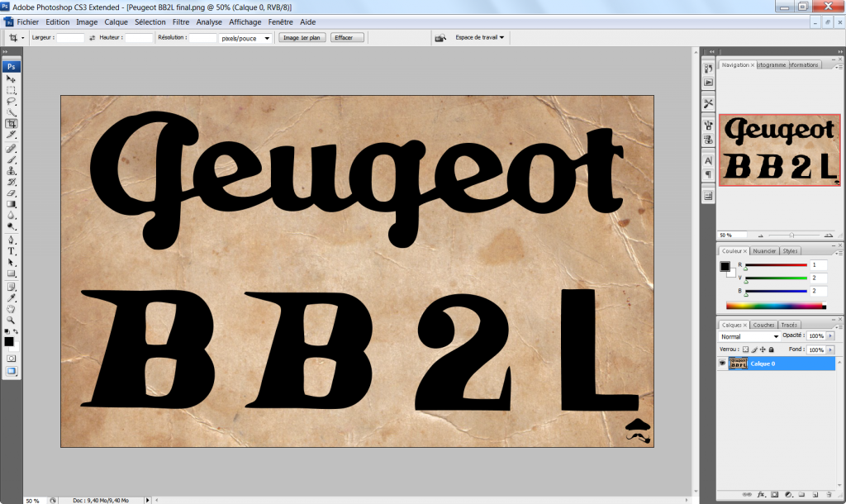The height and width of the screenshot is (504, 846).
Task: Change screen mode button in toolbox
Action: [x=11, y=371]
